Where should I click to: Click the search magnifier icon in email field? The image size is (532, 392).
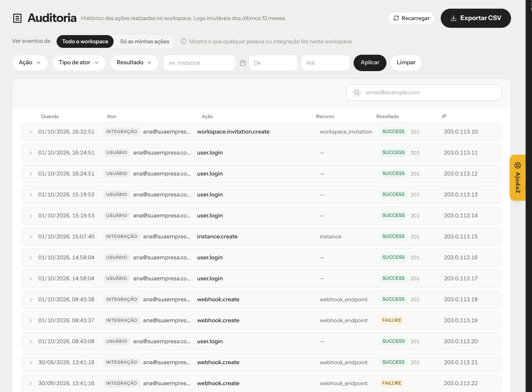[x=357, y=93]
